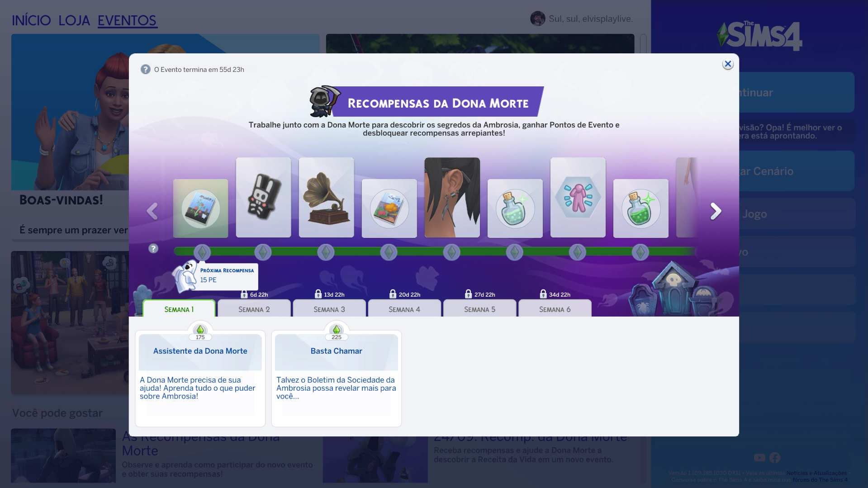868x488 pixels.
Task: Select the gramophone reward card
Action: click(x=326, y=198)
